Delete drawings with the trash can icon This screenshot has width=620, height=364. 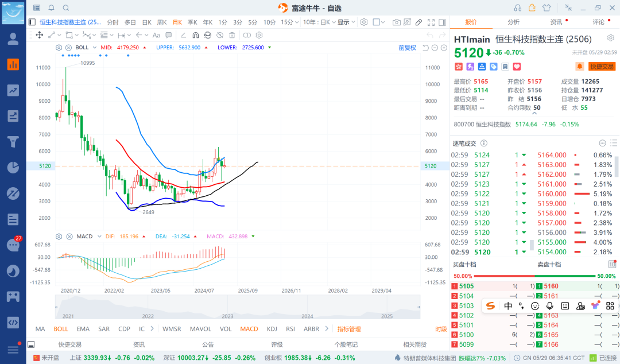tap(232, 35)
